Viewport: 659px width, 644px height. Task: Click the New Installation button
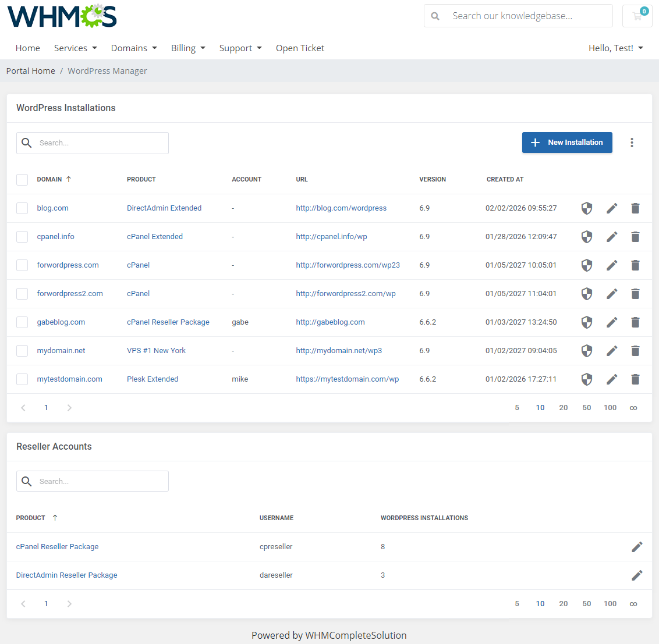[x=566, y=142]
